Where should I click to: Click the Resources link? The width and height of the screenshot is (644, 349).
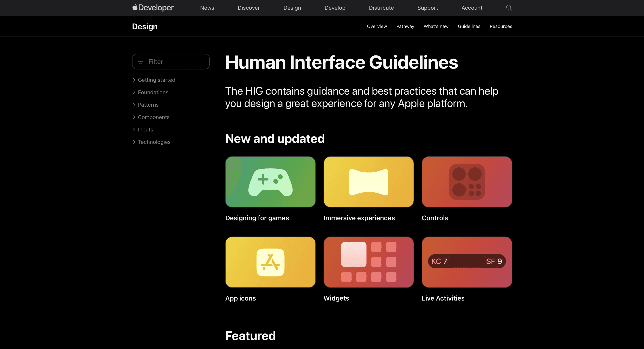pyautogui.click(x=500, y=27)
